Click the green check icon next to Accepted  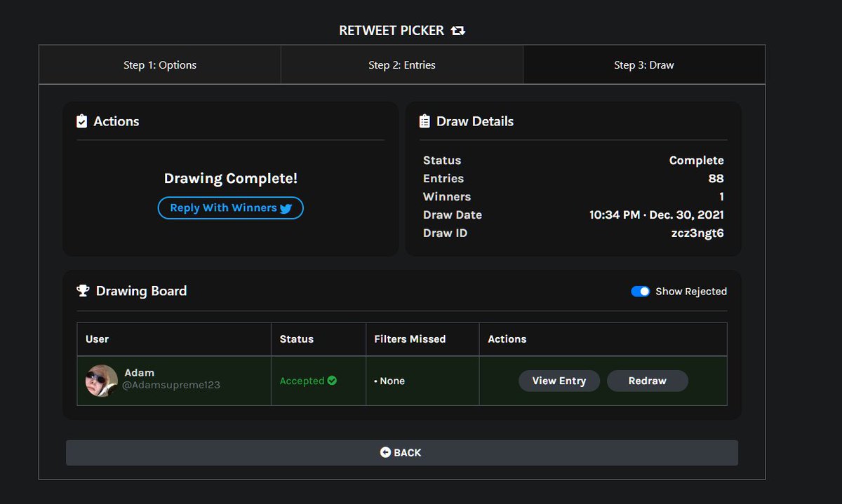332,381
